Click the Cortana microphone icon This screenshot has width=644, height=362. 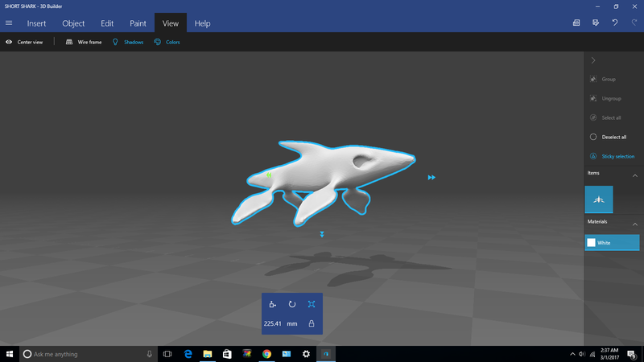click(149, 354)
